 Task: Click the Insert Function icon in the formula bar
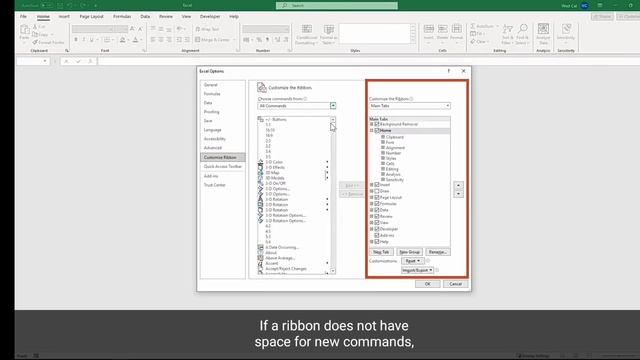point(90,61)
